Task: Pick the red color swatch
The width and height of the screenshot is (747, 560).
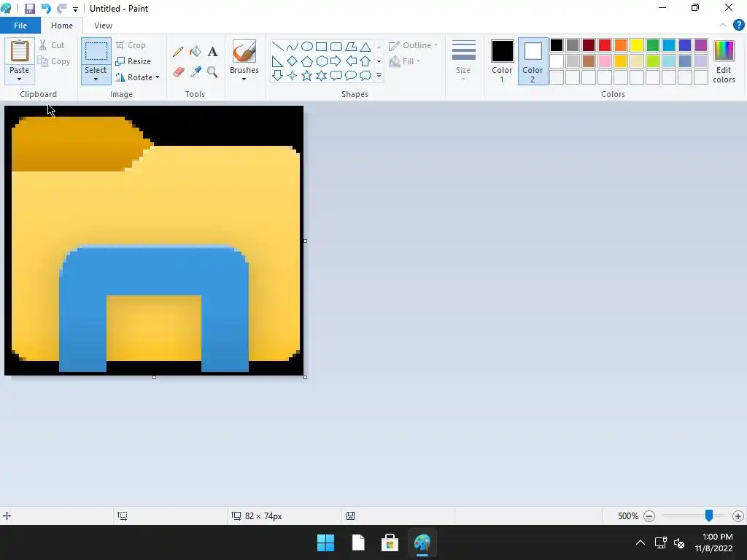Action: pyautogui.click(x=605, y=45)
